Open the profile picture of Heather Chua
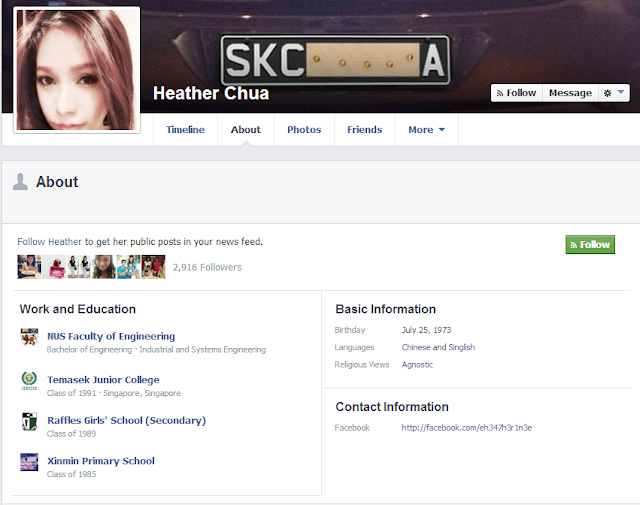The width and height of the screenshot is (640, 505). point(77,70)
